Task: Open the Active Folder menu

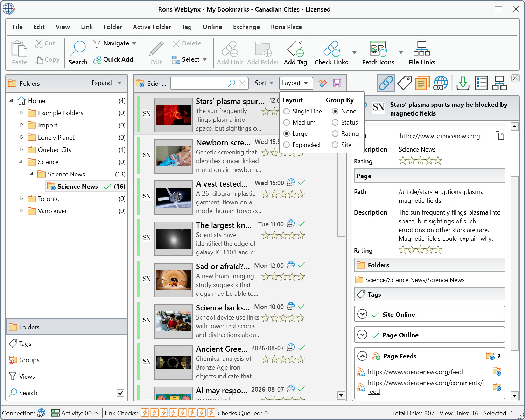Action: 152,27
